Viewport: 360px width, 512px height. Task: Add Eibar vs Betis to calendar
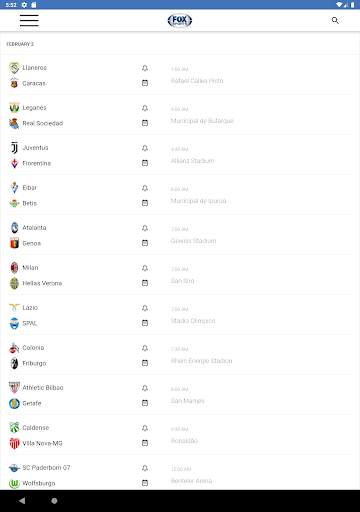tap(145, 203)
